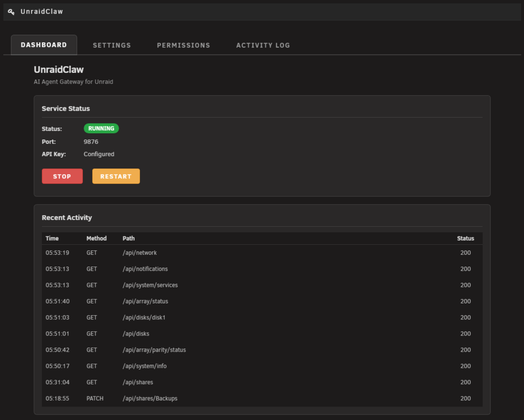This screenshot has width=524, height=420.
Task: Select the /api/disks/disk1 path entry
Action: point(144,318)
